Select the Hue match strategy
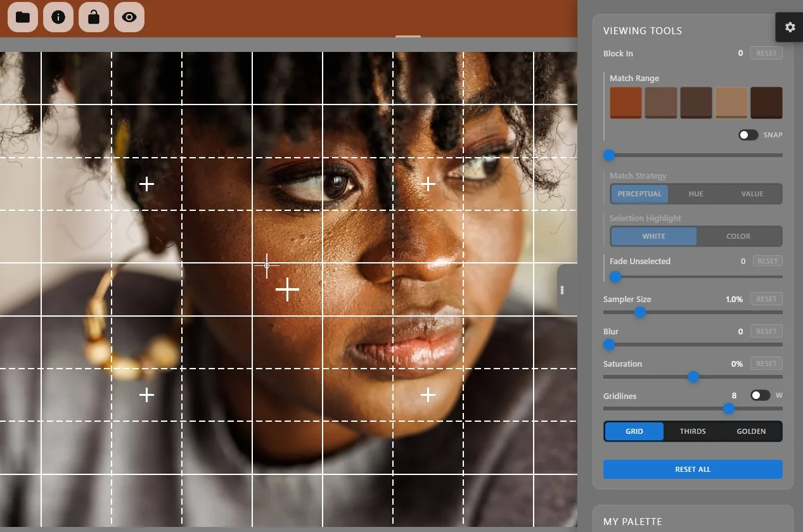 pos(696,194)
